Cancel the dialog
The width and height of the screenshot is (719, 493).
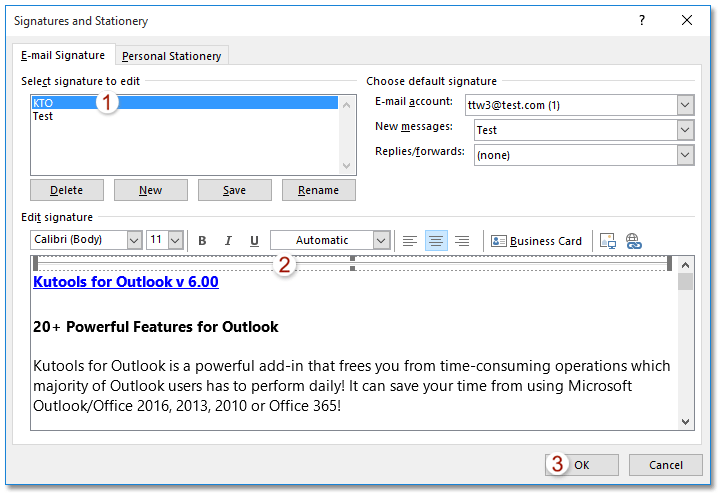pyautogui.click(x=666, y=465)
